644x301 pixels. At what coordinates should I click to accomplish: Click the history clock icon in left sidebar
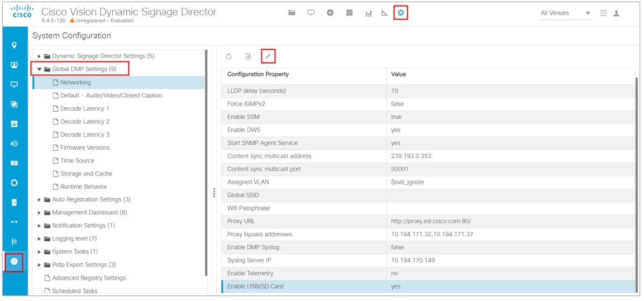[x=15, y=144]
